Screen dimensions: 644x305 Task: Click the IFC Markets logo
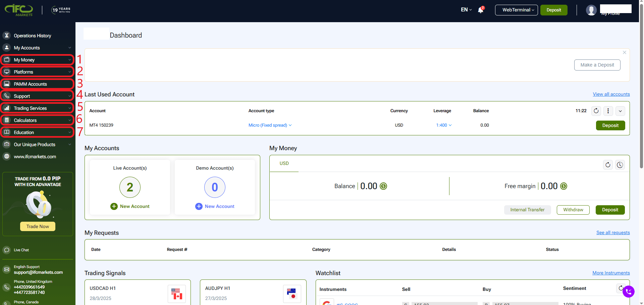[x=19, y=10]
